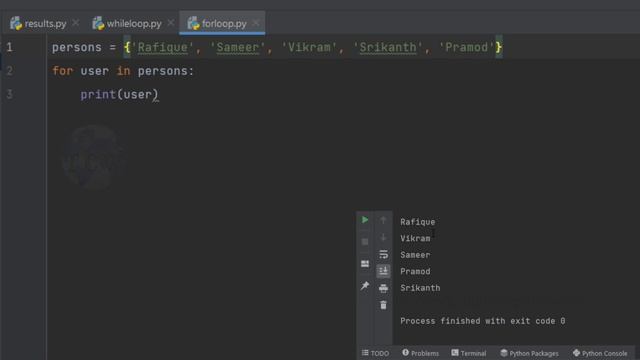Close the results.py tab
The height and width of the screenshot is (360, 640).
coord(76,23)
